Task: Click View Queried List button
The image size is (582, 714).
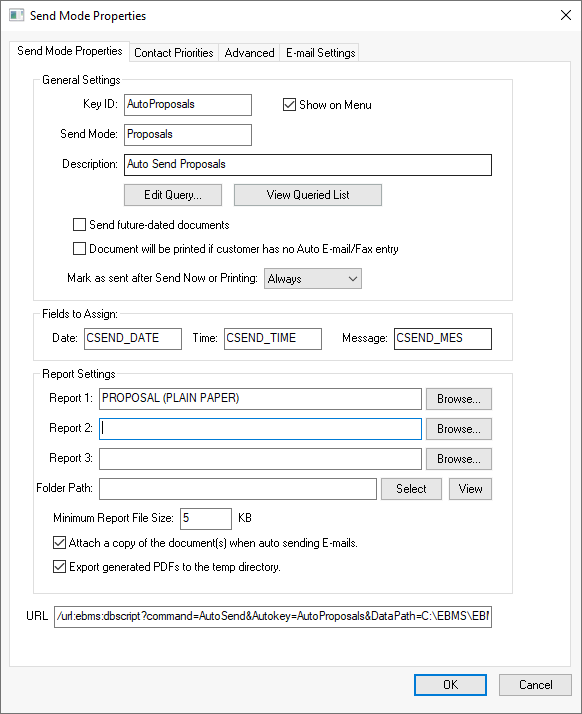Action: pos(308,195)
